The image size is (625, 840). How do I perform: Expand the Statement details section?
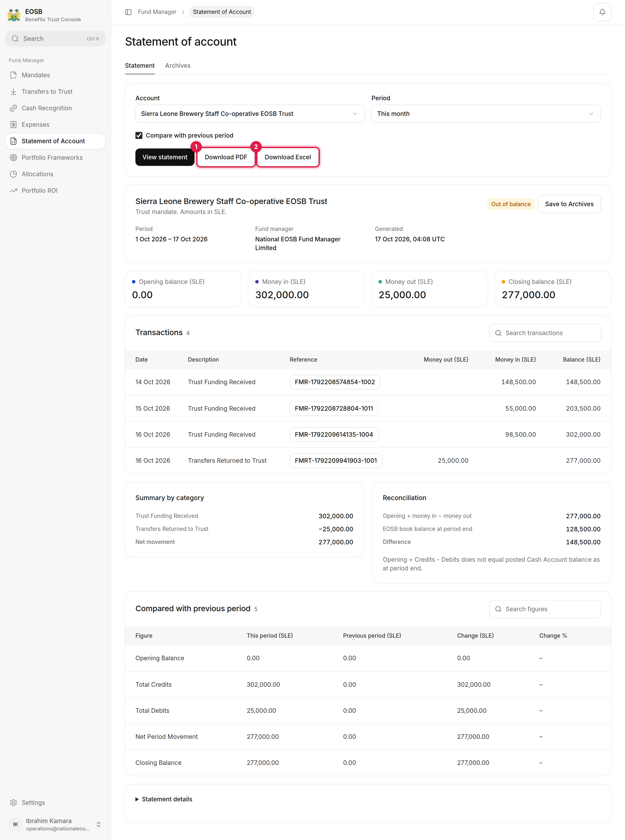point(164,799)
